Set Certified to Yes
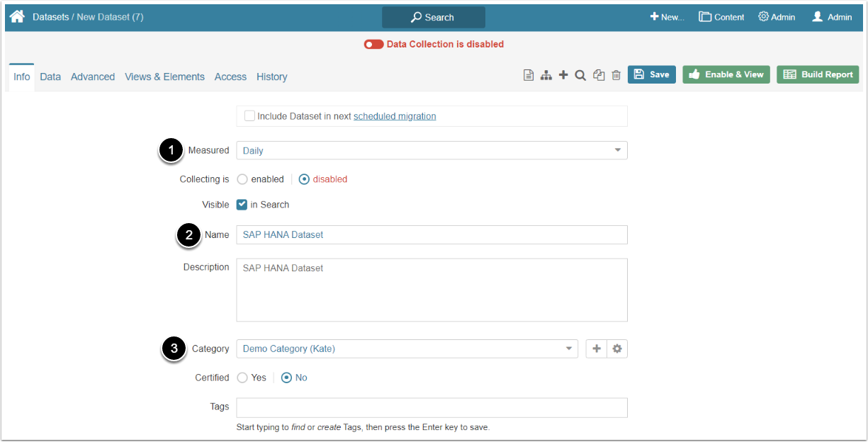This screenshot has height=442, width=868. coord(242,378)
